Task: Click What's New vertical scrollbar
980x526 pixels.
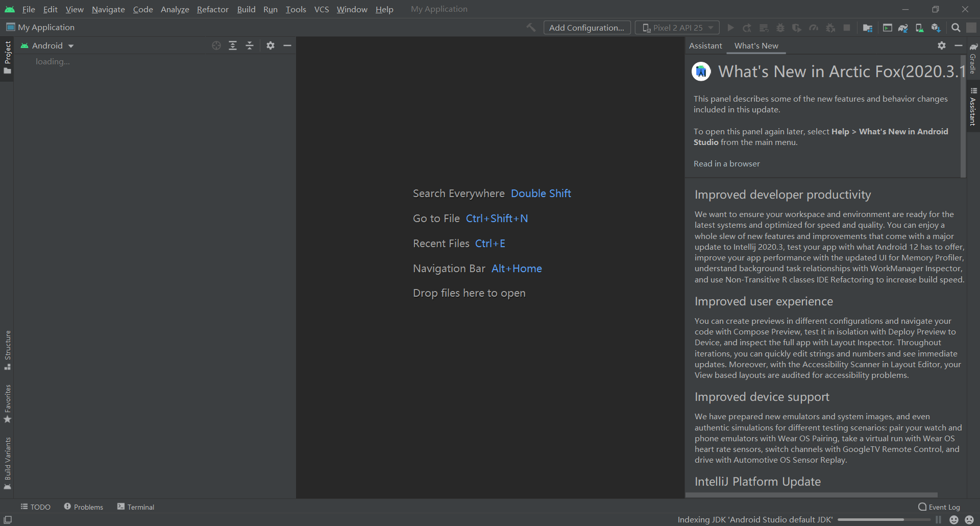Action: point(963,116)
